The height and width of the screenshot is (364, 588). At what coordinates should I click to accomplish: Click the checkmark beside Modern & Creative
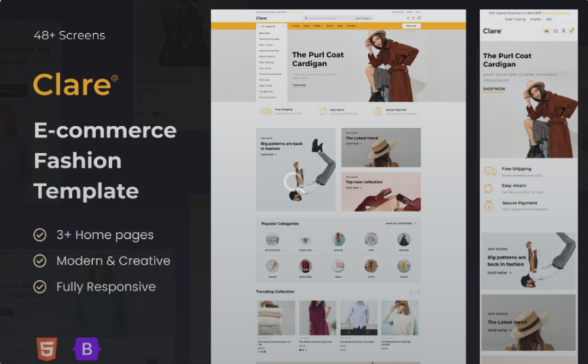click(x=40, y=260)
